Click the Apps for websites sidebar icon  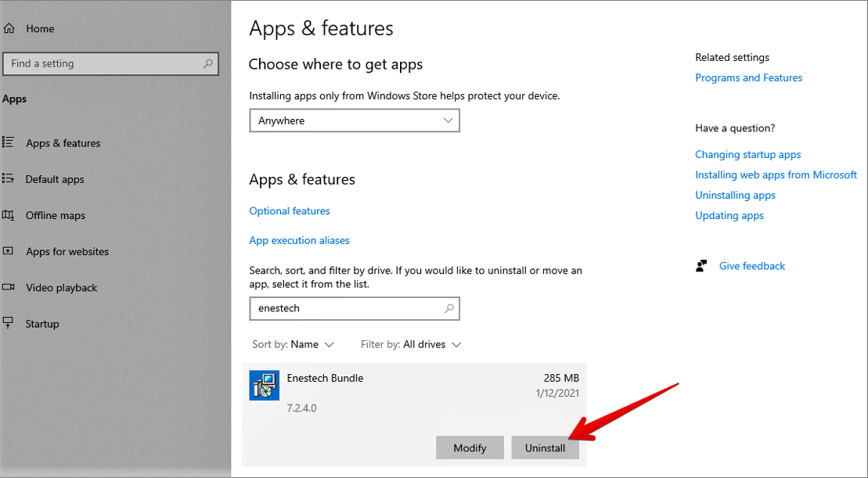tap(8, 251)
